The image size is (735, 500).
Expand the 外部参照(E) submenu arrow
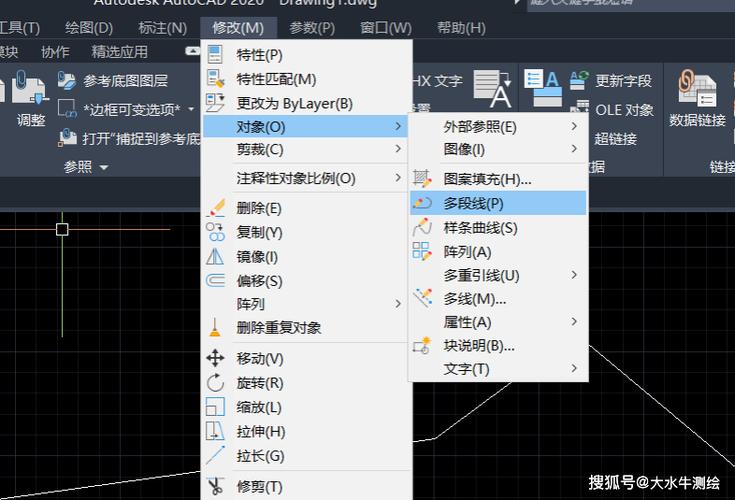574,126
